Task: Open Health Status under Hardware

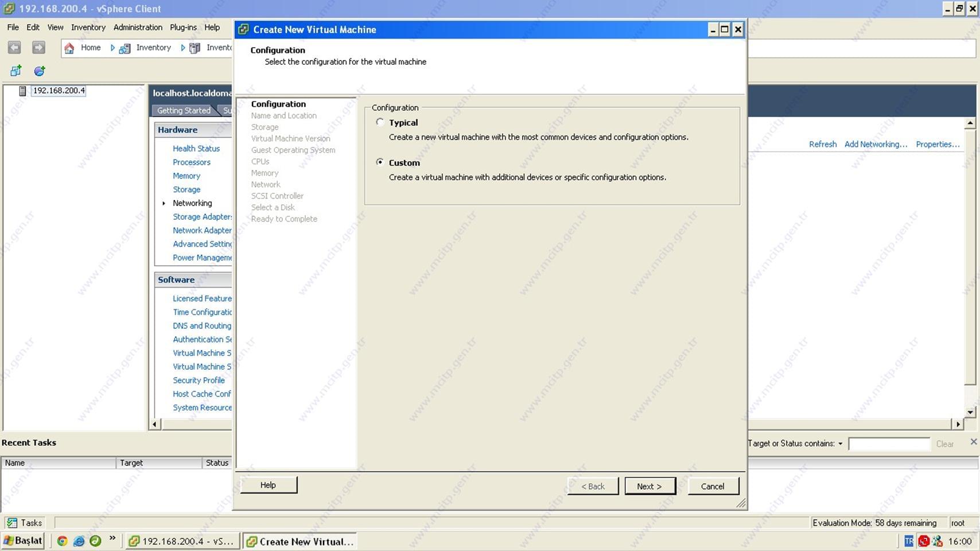Action: click(x=196, y=148)
